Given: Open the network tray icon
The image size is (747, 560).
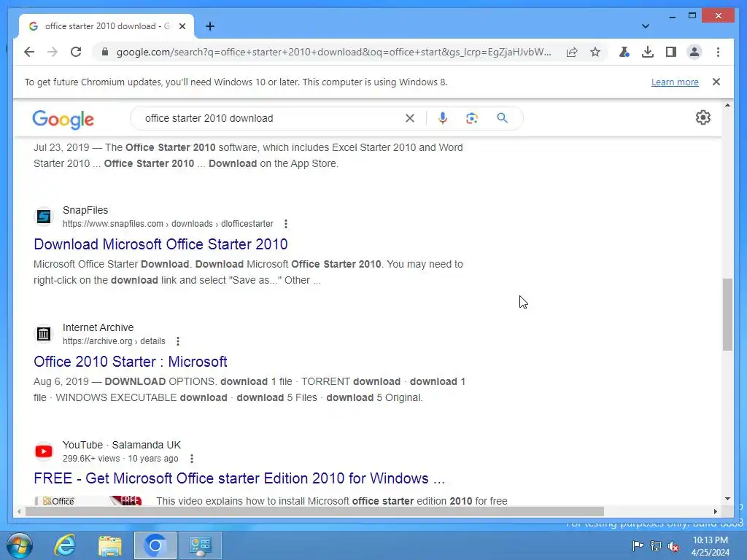Looking at the screenshot, I should point(656,545).
